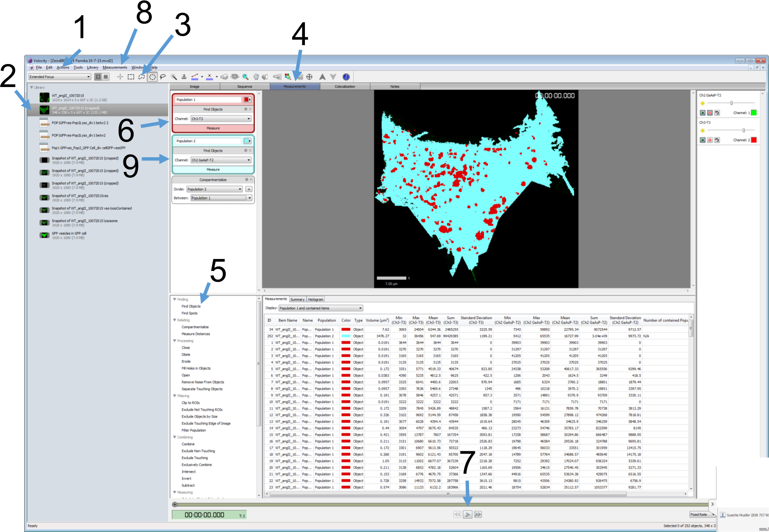Choose the magnifying glass zoom tool
Image resolution: width=769 pixels, height=532 pixels.
point(245,77)
